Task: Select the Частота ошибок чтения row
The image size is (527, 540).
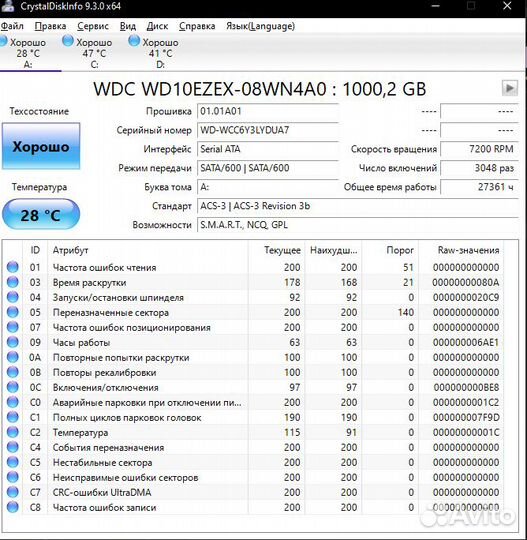Action: [253, 267]
